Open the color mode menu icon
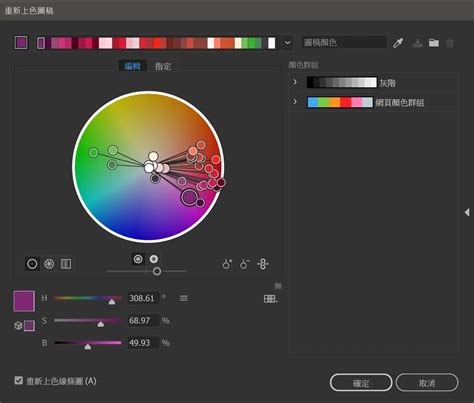474x403 pixels. pos(184,298)
